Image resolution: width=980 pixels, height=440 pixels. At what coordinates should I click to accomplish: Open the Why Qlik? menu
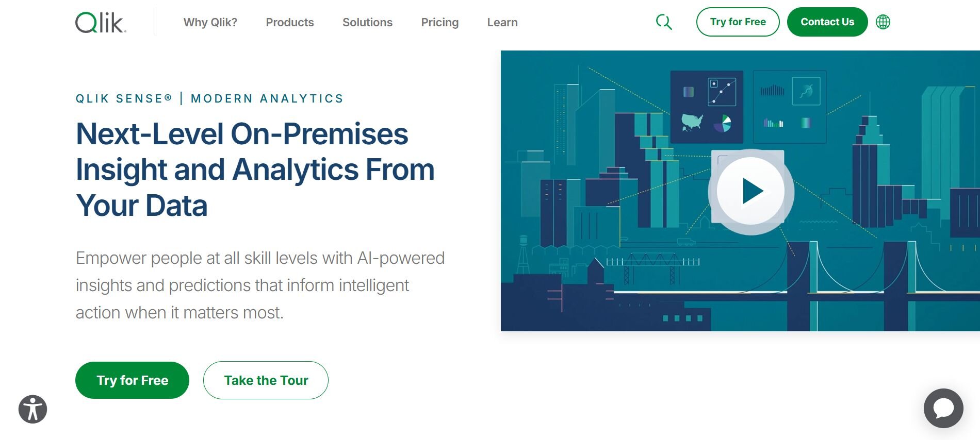(210, 23)
